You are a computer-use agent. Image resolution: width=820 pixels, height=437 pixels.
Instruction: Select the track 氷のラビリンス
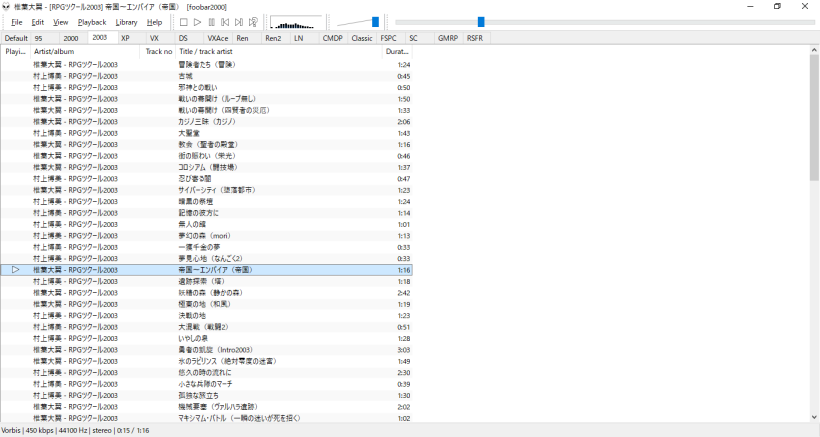point(207,361)
